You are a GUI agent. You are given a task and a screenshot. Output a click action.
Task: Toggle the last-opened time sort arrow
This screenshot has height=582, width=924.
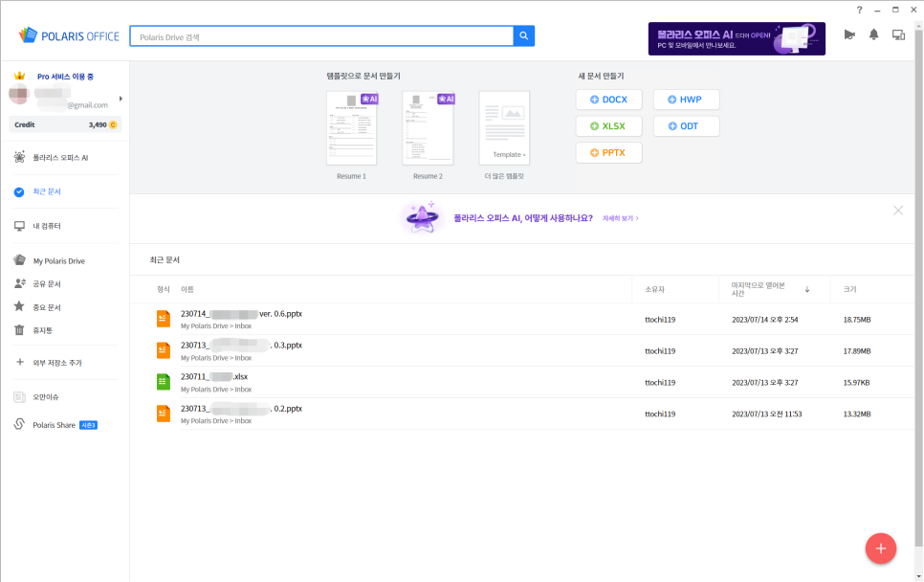point(807,289)
